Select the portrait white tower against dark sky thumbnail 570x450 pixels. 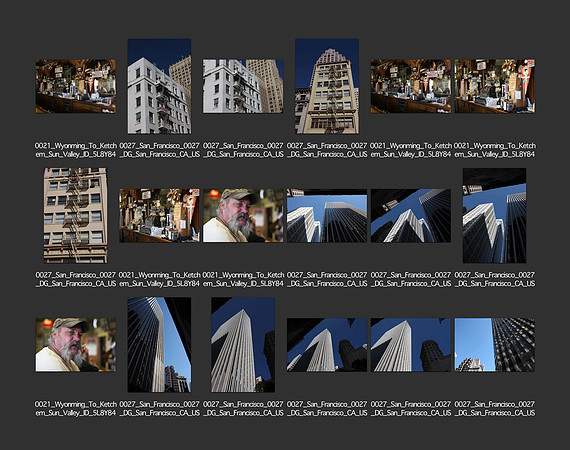pyautogui.click(x=243, y=345)
